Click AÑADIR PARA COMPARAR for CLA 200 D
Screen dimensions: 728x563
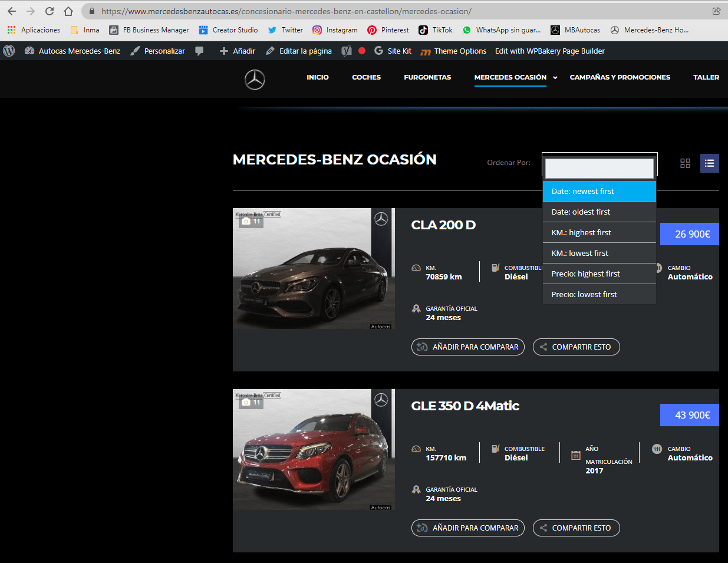click(468, 347)
